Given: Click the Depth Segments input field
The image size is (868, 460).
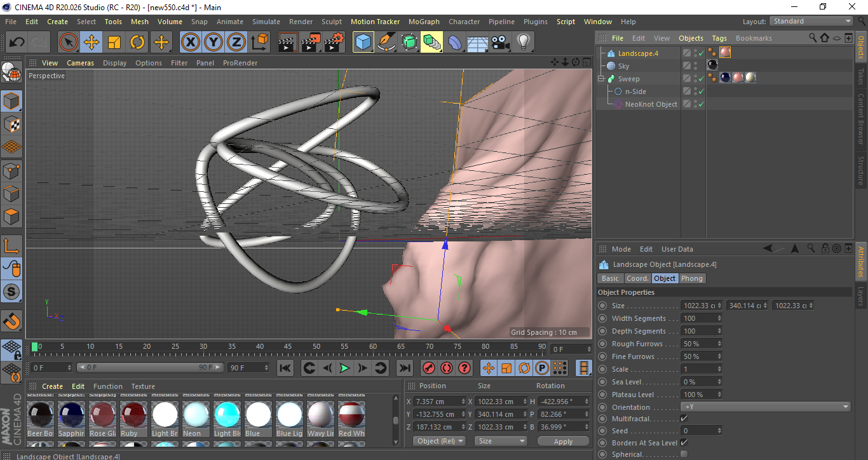Looking at the screenshot, I should click(x=698, y=331).
